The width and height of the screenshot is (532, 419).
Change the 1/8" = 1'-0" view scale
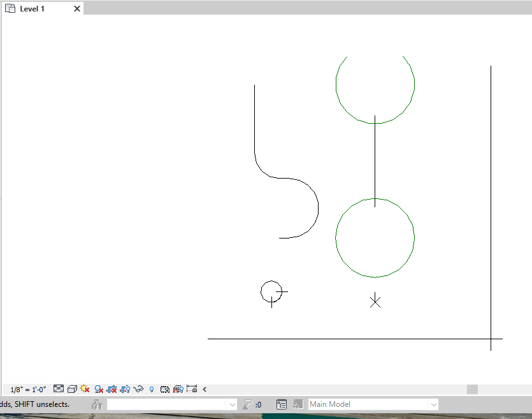coord(27,389)
